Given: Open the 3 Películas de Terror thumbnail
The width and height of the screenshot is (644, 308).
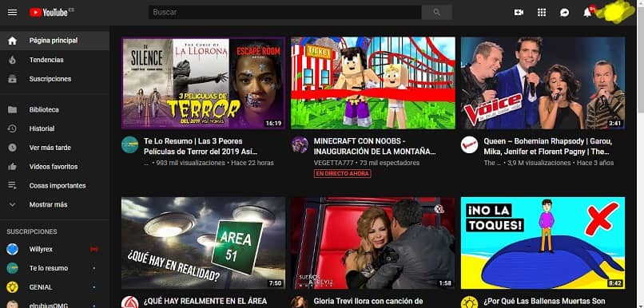Looking at the screenshot, I should (203, 83).
